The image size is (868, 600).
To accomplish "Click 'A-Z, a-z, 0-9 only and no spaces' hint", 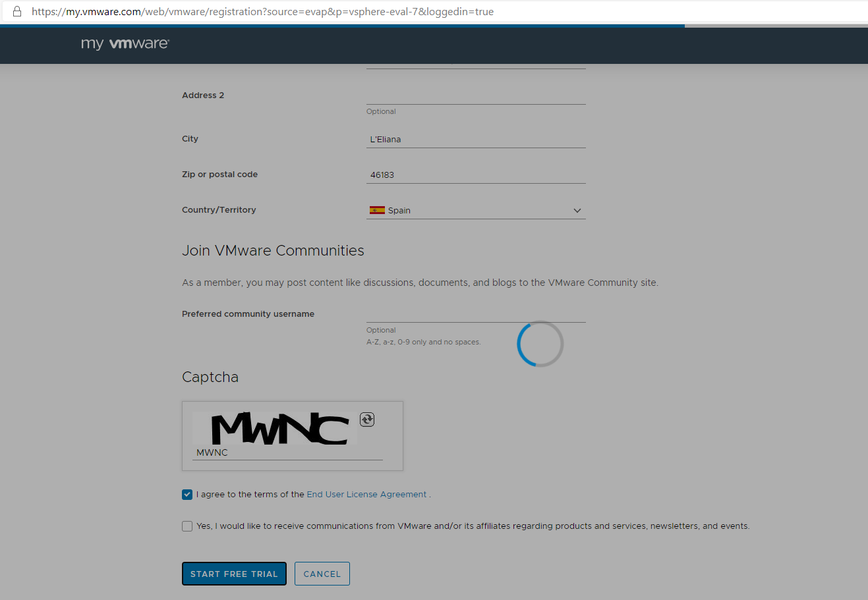I will (x=424, y=342).
